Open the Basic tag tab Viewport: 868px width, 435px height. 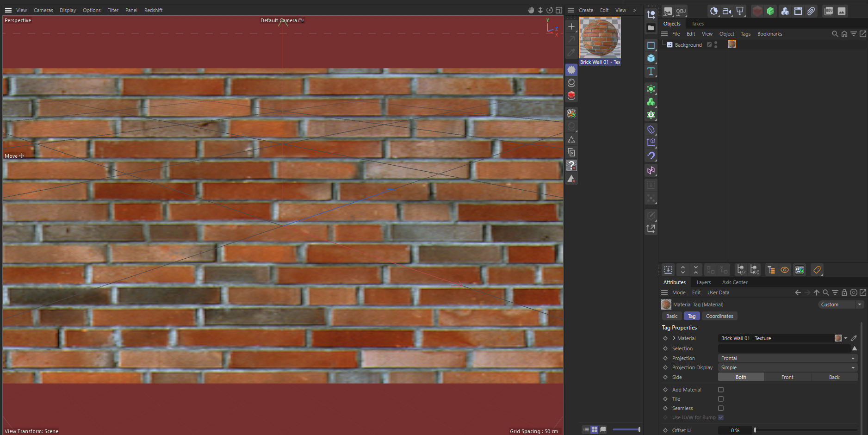[x=672, y=316]
